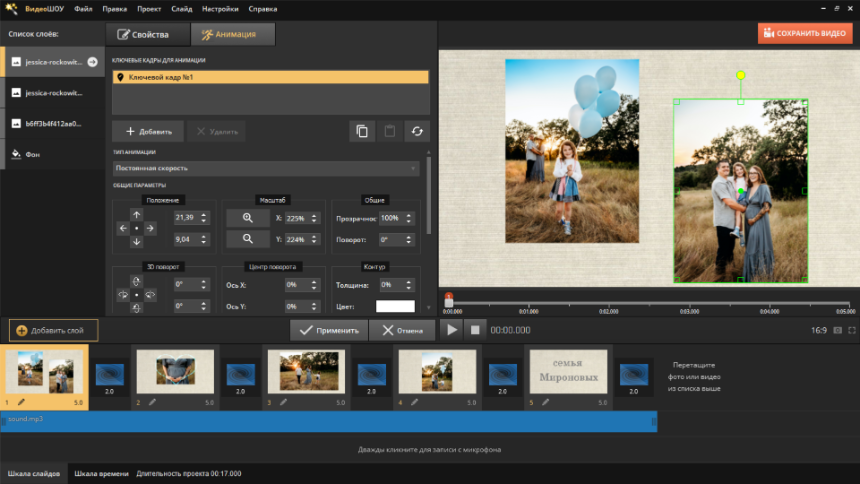
Task: Edit slide 3 with the pencil icon
Action: pos(283,402)
